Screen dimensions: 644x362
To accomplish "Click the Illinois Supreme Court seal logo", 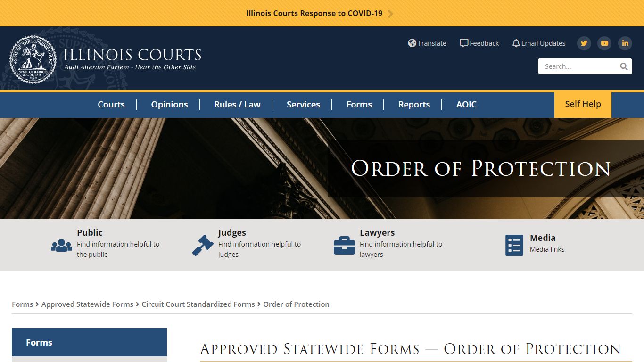I will point(33,60).
